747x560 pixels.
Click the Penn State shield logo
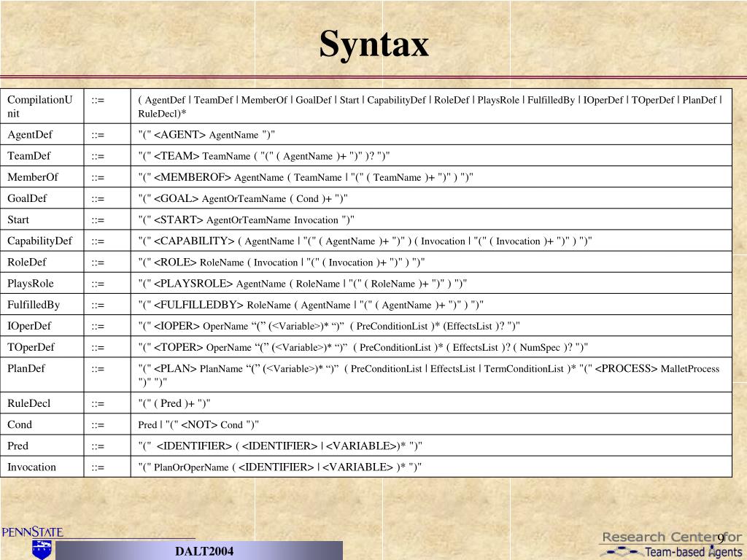click(x=42, y=550)
